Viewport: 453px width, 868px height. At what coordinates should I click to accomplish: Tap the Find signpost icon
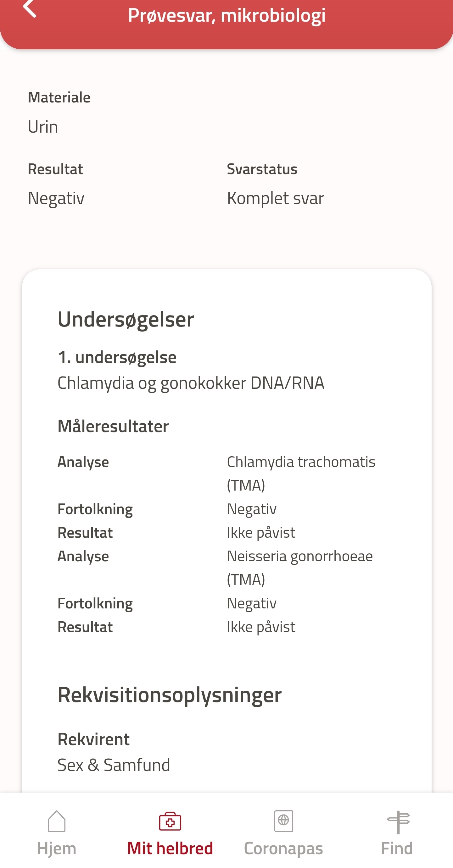click(x=398, y=822)
